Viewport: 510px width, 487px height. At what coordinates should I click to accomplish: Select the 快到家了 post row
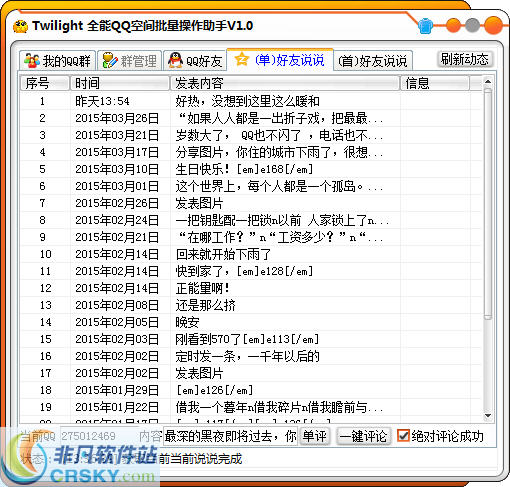(251, 271)
